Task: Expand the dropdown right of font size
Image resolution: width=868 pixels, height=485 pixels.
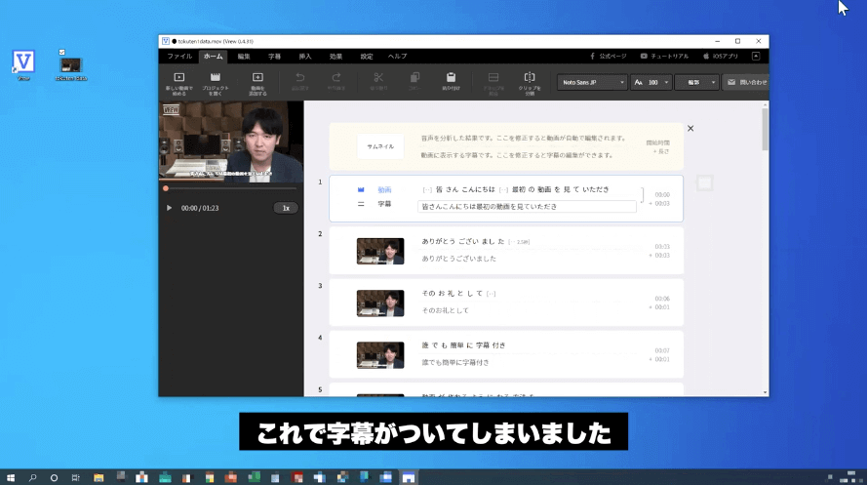Action: click(x=696, y=83)
